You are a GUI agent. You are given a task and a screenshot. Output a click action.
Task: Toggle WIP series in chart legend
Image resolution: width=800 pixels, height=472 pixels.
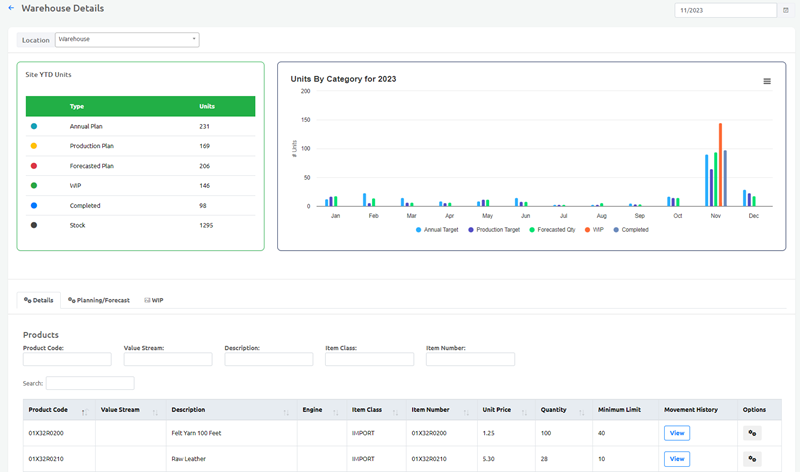pos(594,230)
